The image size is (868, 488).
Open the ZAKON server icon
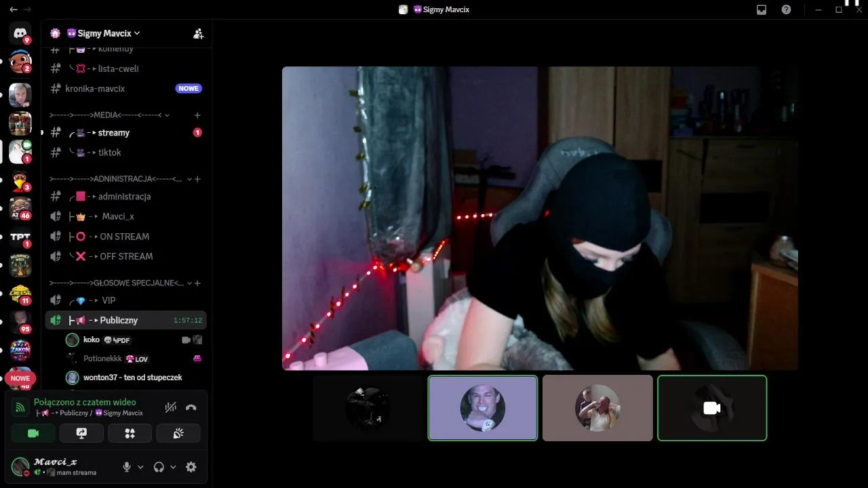20,350
